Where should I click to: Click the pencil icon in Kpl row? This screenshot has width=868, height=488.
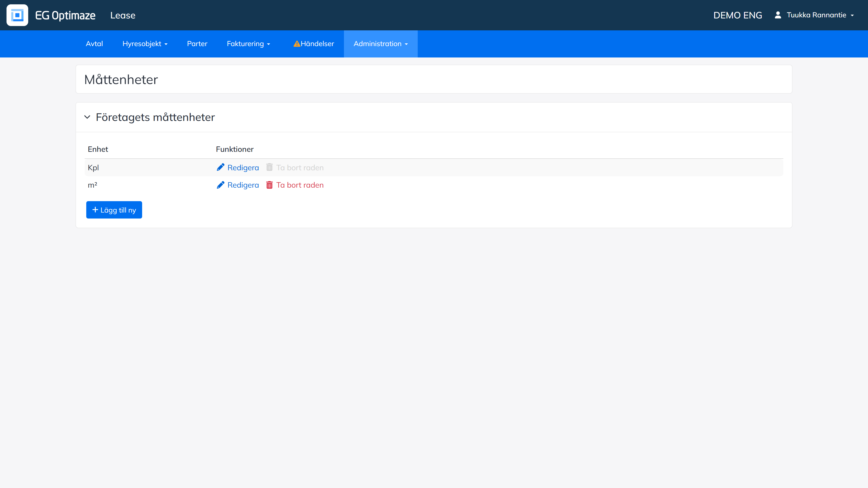coord(220,167)
